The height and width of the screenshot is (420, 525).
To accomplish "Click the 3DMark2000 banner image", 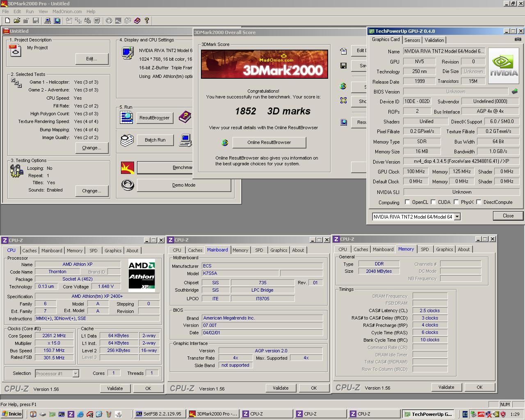I will tap(265, 64).
